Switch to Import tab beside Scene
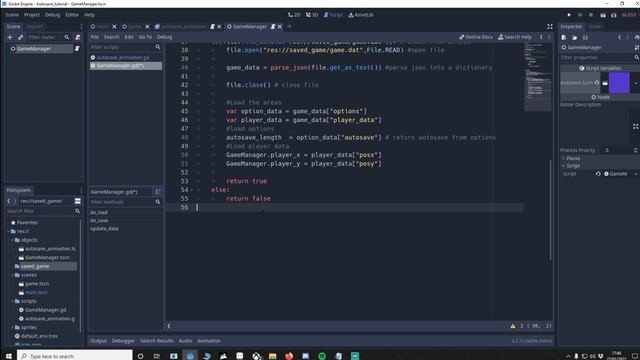Viewport: 640px width, 360px height. point(35,27)
